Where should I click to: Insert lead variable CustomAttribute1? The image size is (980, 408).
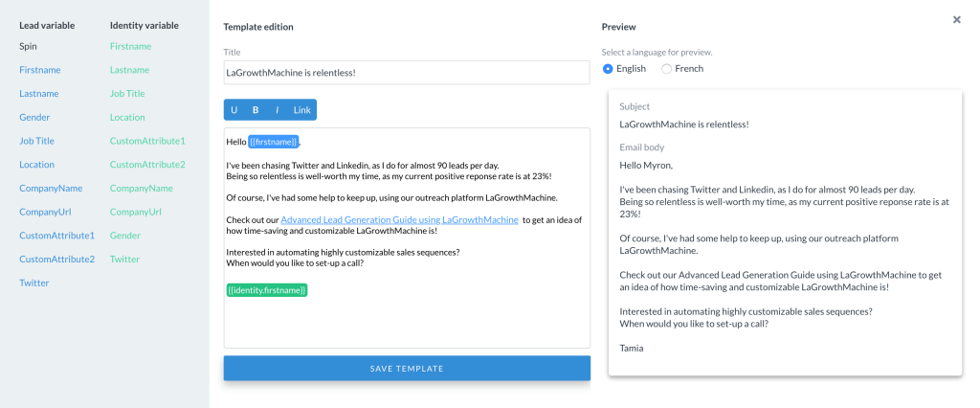[56, 236]
